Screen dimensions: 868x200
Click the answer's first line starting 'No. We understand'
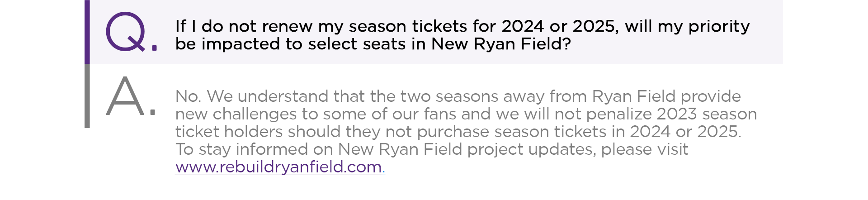458,96
